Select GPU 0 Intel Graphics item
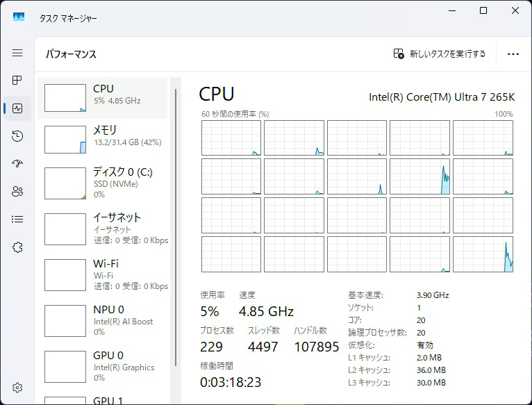 tap(104, 366)
